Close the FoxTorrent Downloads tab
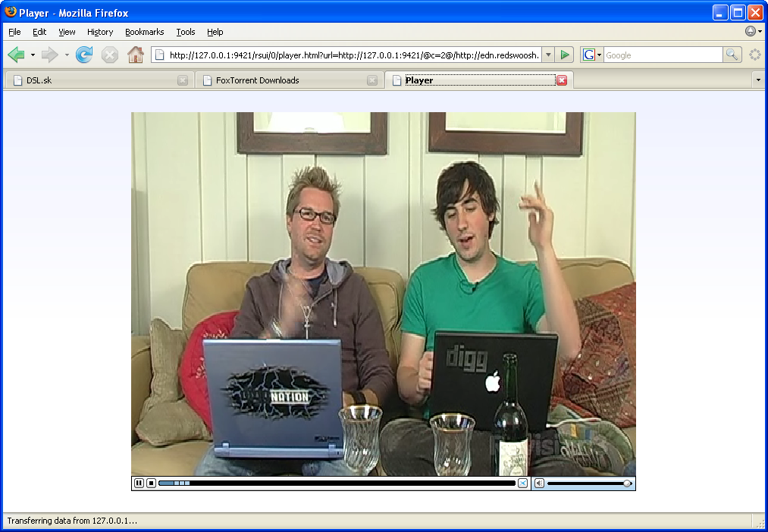 [x=372, y=80]
